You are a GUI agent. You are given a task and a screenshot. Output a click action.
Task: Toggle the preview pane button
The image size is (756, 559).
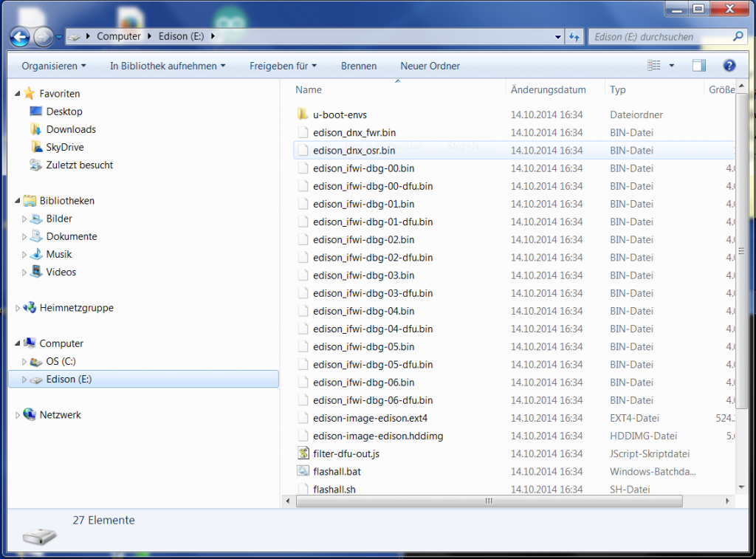698,66
